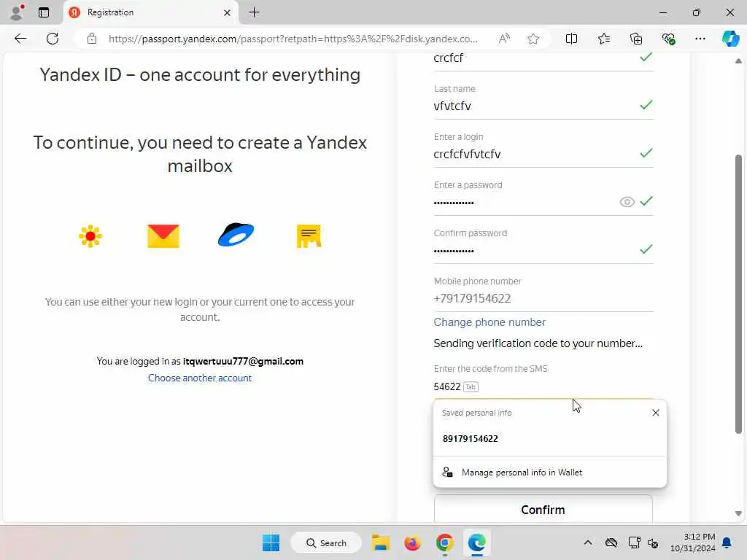Click the itqwertuuu777@gmail.com account text
The width and height of the screenshot is (747, 560).
[x=243, y=362]
